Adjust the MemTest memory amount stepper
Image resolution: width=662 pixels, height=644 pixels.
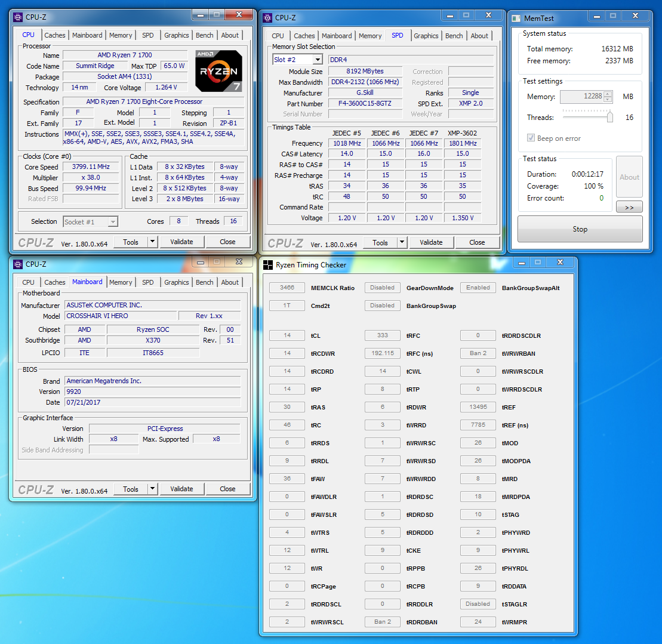click(608, 97)
